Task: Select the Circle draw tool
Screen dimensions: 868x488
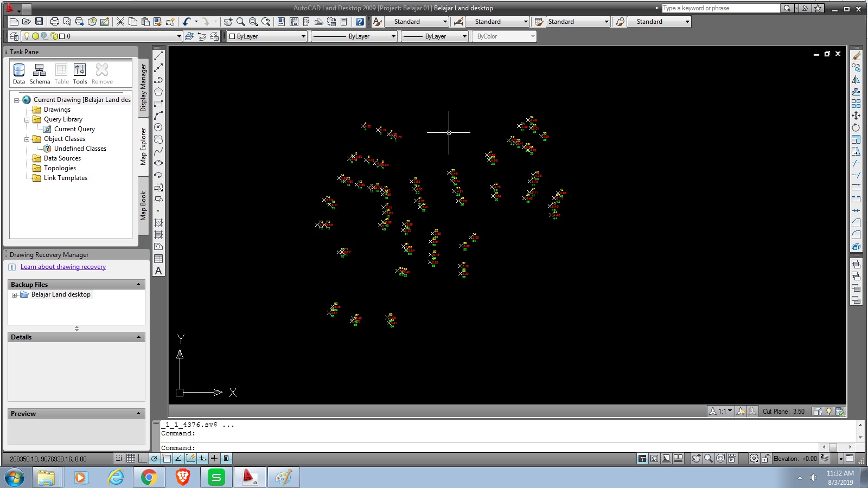Action: pyautogui.click(x=158, y=127)
